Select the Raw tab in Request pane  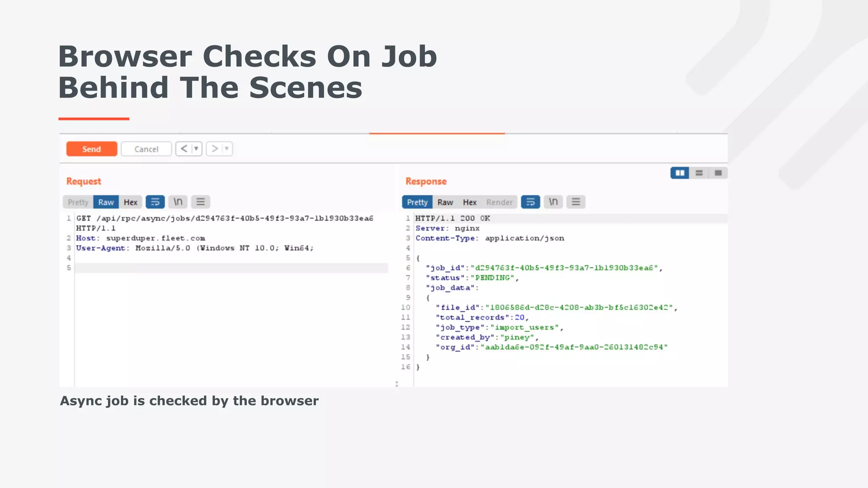[106, 202]
